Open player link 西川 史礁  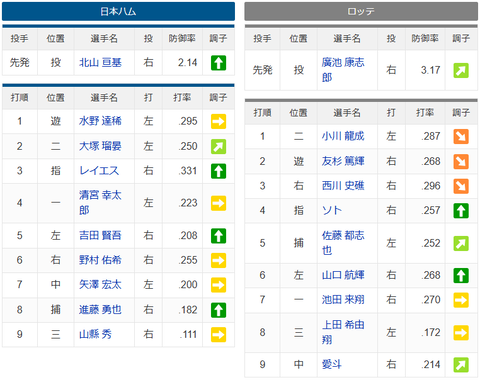(343, 186)
